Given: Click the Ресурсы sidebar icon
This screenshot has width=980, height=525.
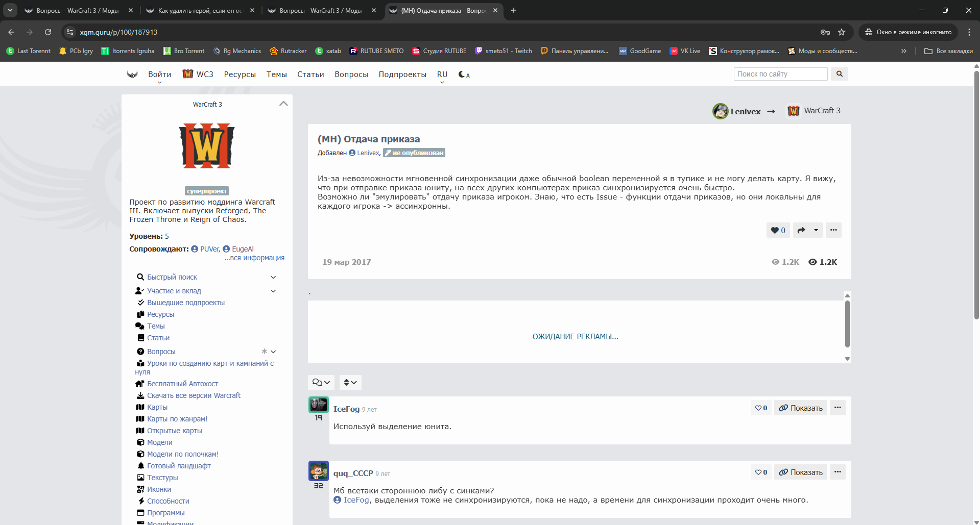Looking at the screenshot, I should tap(140, 314).
